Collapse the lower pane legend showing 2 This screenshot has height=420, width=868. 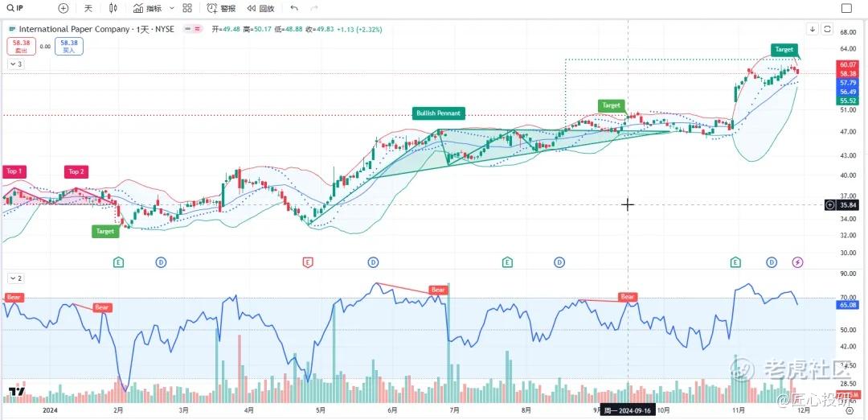pos(15,278)
